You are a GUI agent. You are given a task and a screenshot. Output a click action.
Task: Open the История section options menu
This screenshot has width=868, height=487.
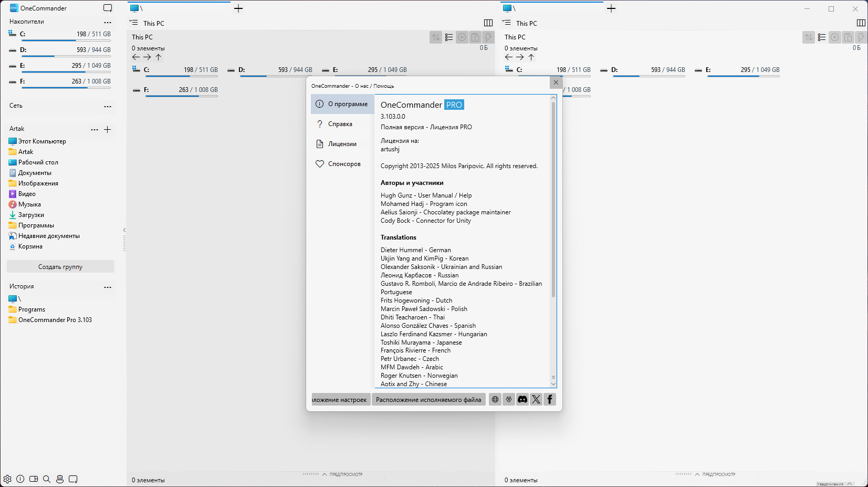point(108,287)
